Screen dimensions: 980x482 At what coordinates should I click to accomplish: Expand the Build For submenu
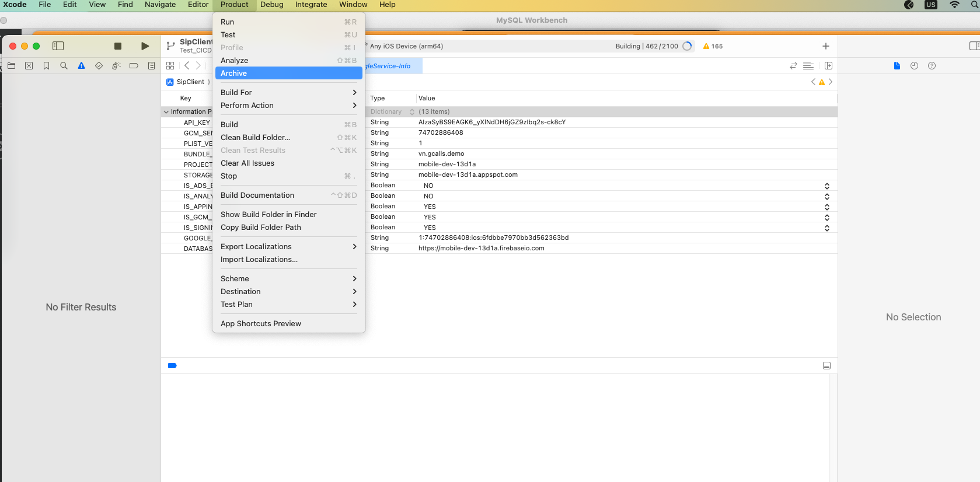click(x=288, y=93)
